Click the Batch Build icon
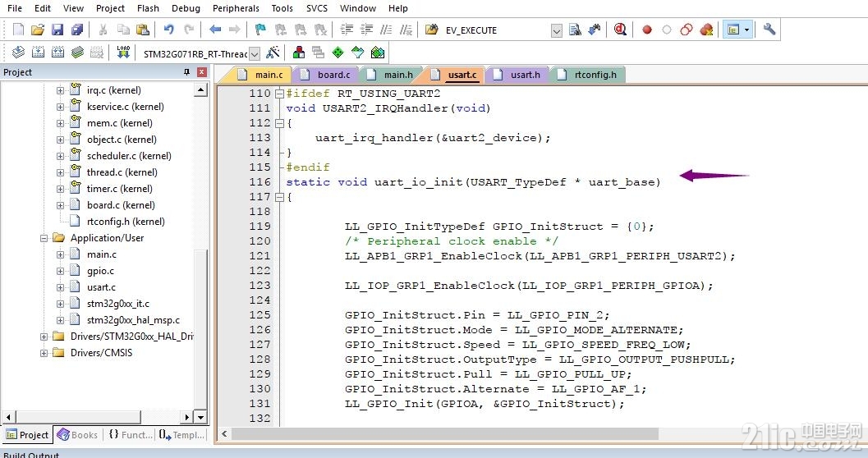Screen dimensions: 868x458 point(77,53)
